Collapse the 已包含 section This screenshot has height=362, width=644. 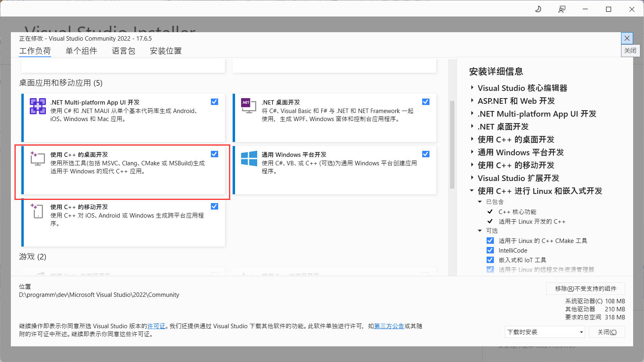[x=480, y=202]
